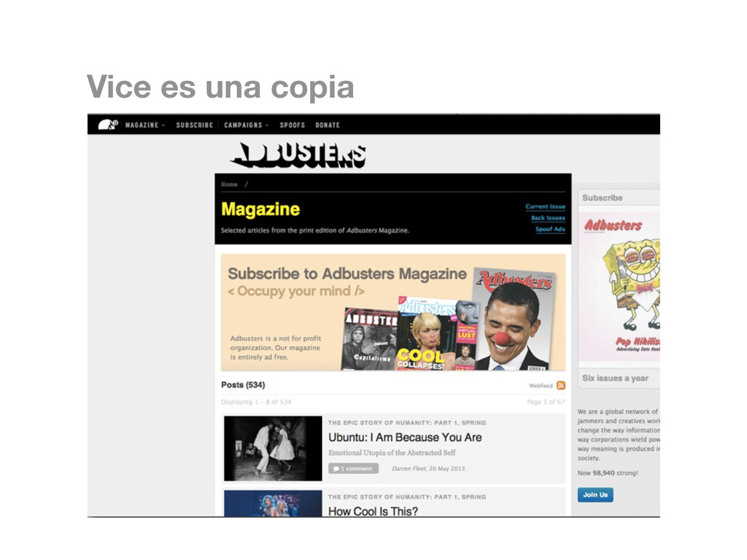Click 'Selected articles from the print edition' description
The image size is (747, 560).
[315, 230]
